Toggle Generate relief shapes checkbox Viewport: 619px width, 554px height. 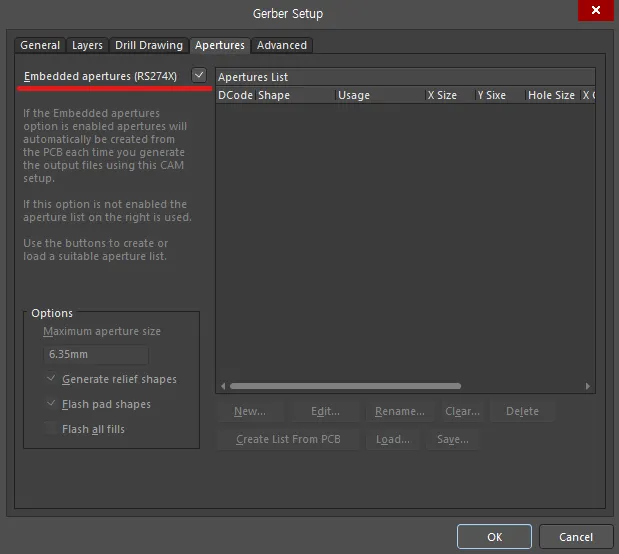coord(51,378)
